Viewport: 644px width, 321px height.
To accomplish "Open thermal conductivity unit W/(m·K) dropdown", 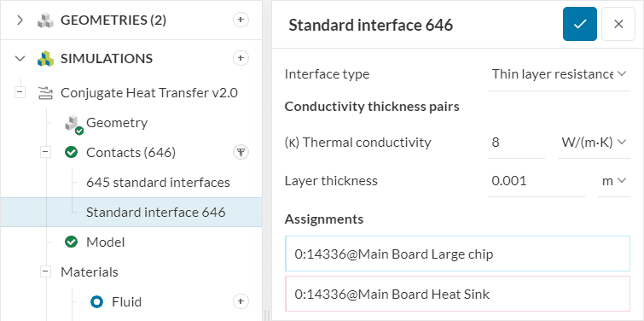I will (594, 143).
